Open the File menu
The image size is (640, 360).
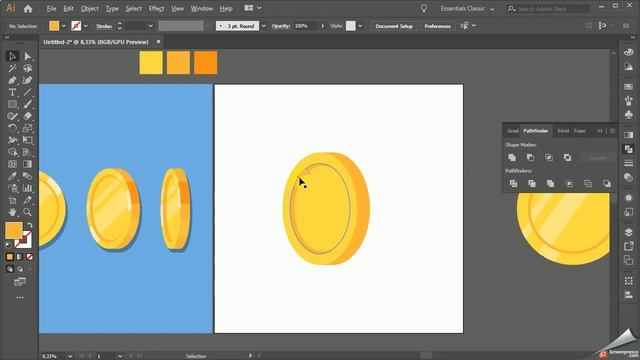coord(51,9)
